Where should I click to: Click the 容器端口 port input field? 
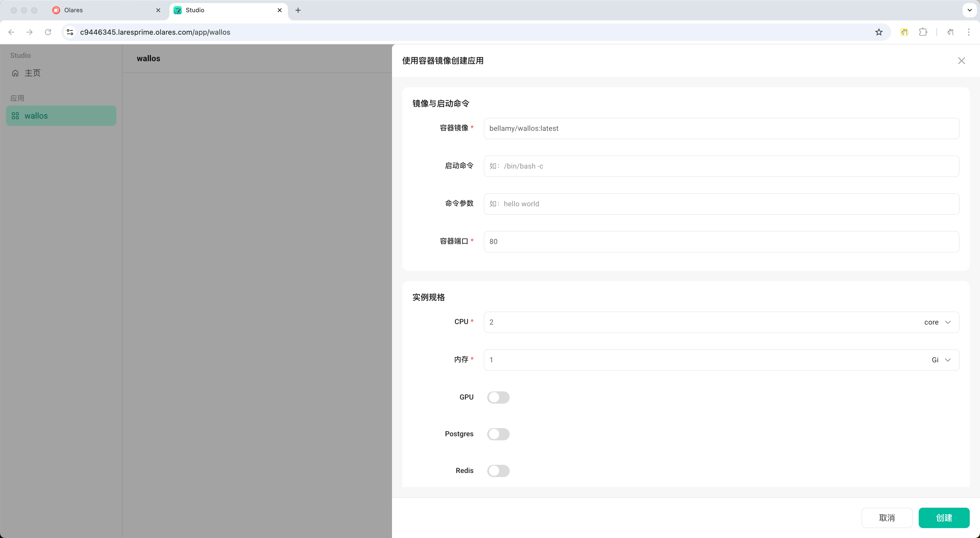click(721, 241)
